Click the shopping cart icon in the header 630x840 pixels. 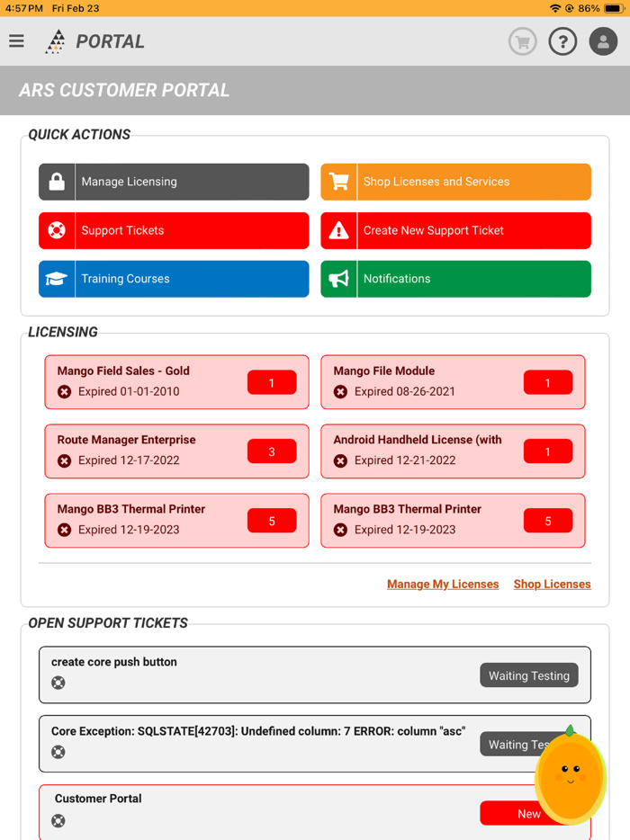click(x=522, y=41)
